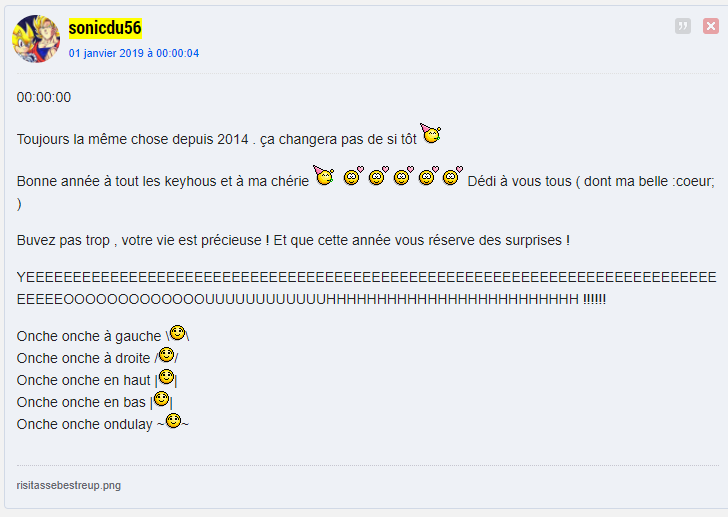Click the smiley on the 'à gauche' line
This screenshot has width=728, height=517.
[x=177, y=333]
